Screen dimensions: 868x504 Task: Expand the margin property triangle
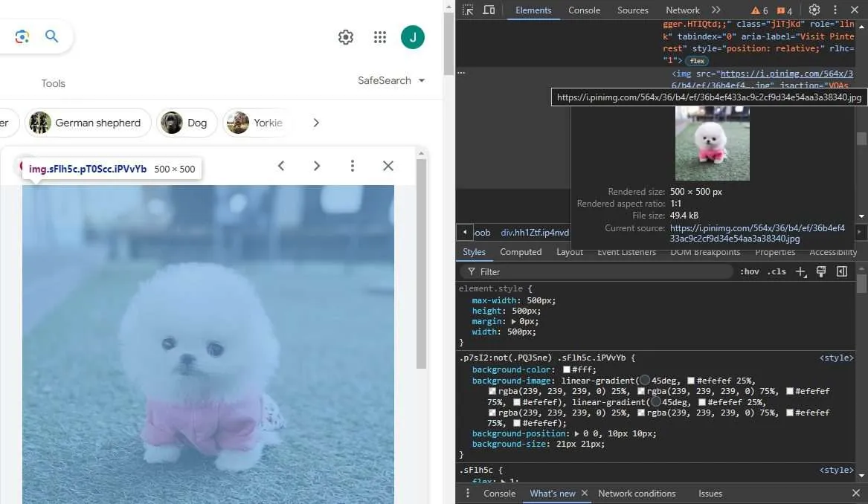click(514, 321)
